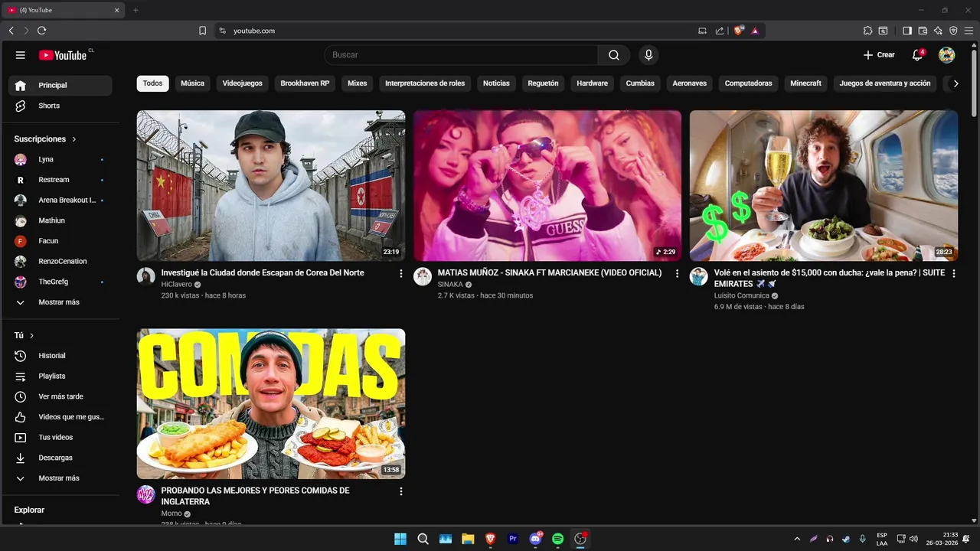Click the Momo channel avatar

click(x=146, y=494)
